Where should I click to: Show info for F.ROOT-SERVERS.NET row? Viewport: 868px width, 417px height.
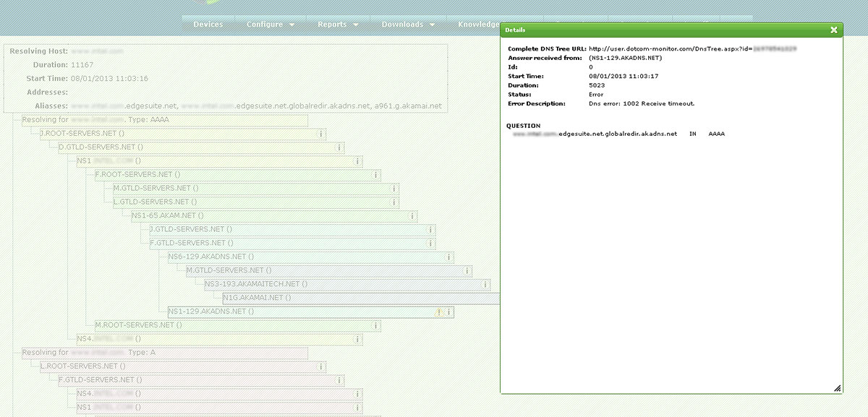376,175
